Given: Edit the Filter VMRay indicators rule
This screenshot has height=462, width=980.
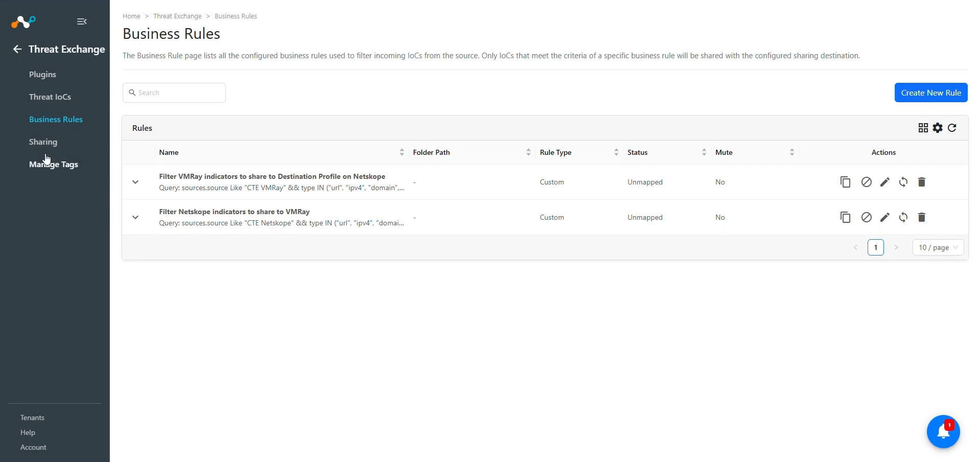Looking at the screenshot, I should 885,182.
